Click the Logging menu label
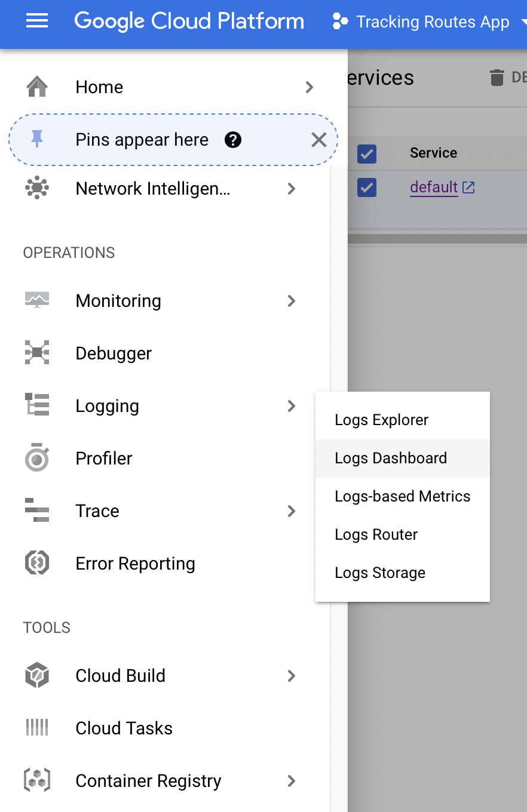 [108, 406]
